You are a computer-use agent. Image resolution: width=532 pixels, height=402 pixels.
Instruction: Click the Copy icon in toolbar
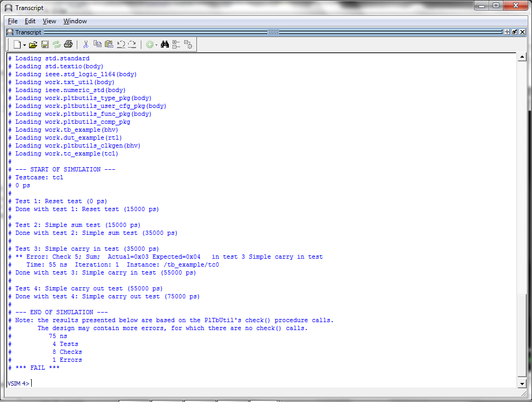(97, 45)
